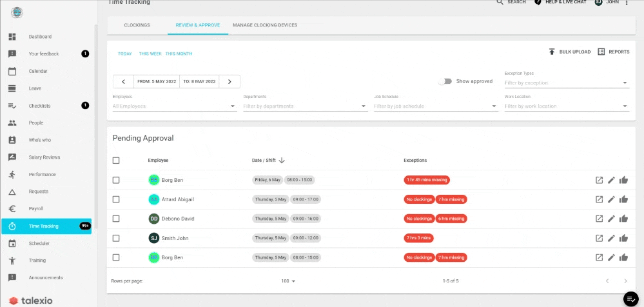Switch to the Clockings tab

point(137,25)
